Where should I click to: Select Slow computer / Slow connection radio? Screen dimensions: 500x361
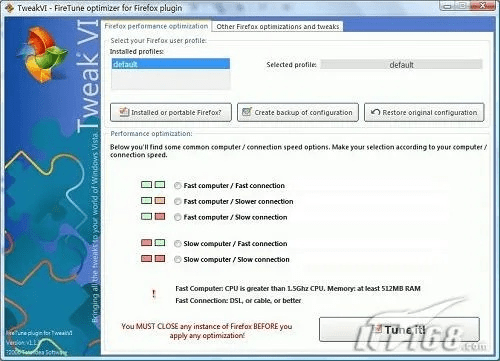(178, 259)
